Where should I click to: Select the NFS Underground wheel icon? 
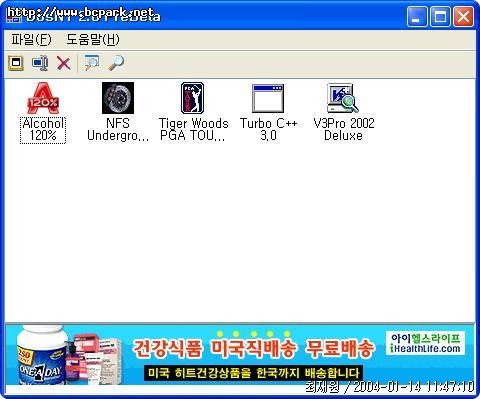pyautogui.click(x=118, y=98)
